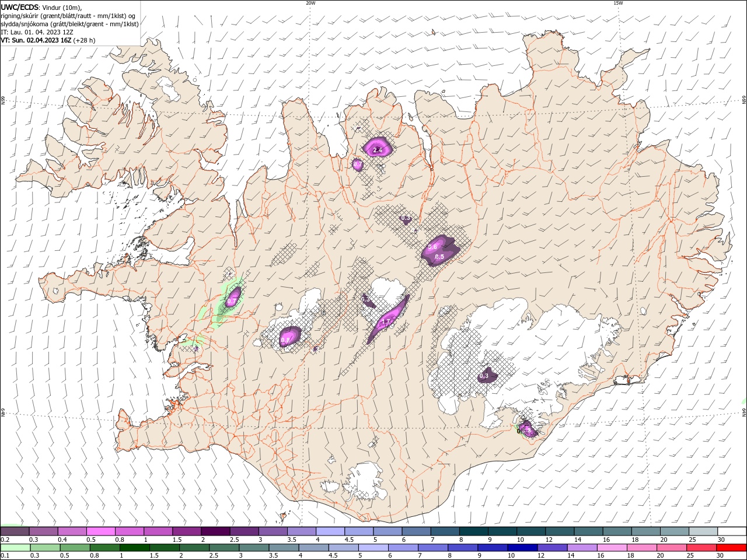
Task: Select upper legend swatch between 3 and 3.5
Action: [x=273, y=531]
